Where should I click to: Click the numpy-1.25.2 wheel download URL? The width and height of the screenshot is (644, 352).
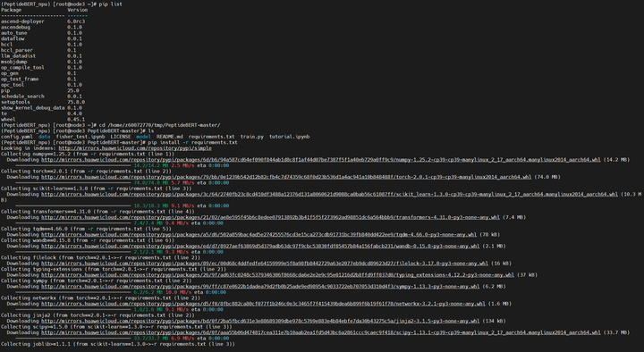(x=321, y=160)
